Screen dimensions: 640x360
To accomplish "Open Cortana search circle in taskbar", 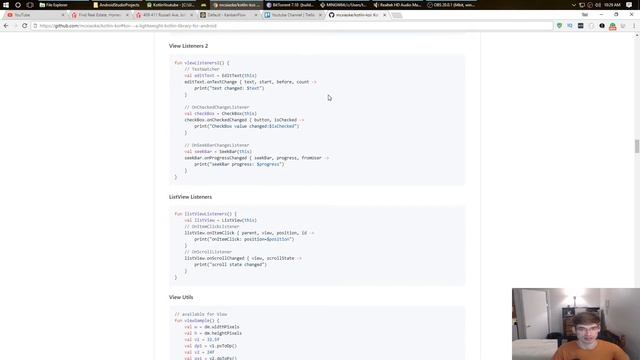I will click(x=18, y=5).
